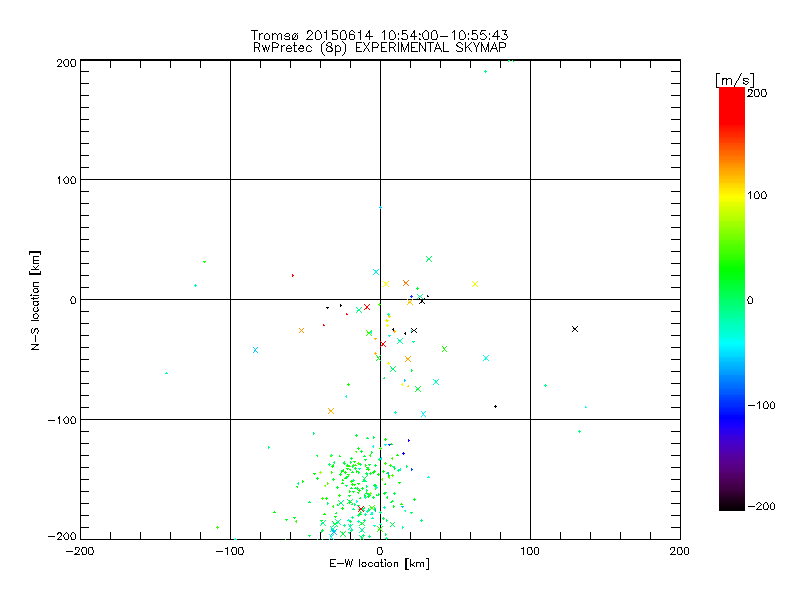The image size is (800, 600).
Task: Click the x-axis tick label '-200'
Action: point(80,551)
